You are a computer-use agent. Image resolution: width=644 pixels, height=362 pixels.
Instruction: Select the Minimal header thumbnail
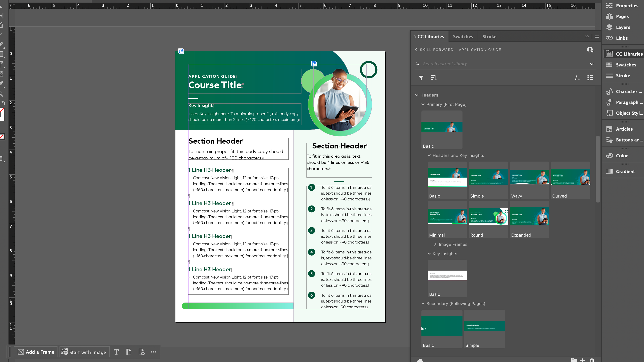coord(447,219)
